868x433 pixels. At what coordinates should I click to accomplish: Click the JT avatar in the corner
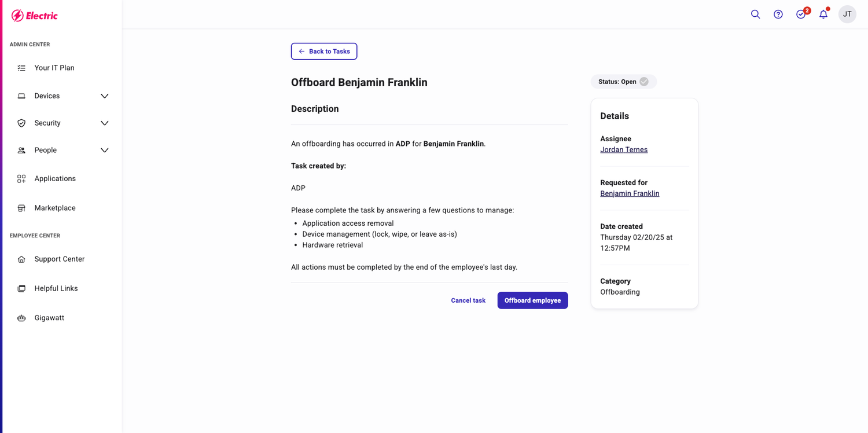tap(847, 14)
